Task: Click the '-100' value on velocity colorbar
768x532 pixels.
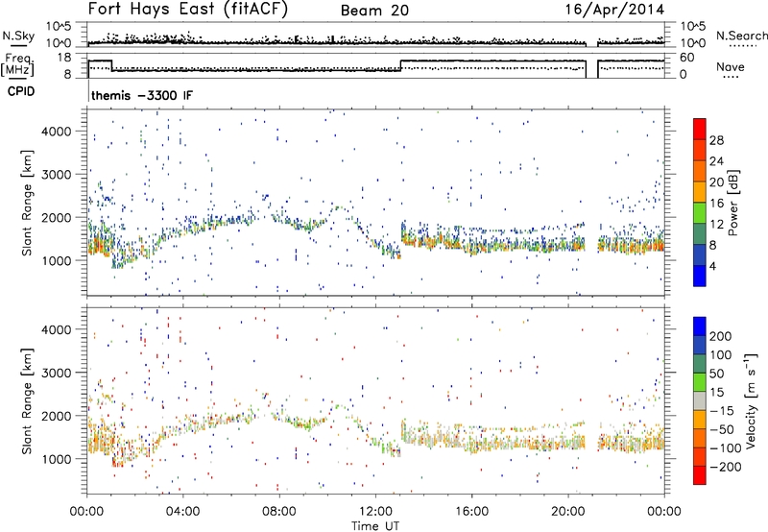Action: tap(724, 448)
